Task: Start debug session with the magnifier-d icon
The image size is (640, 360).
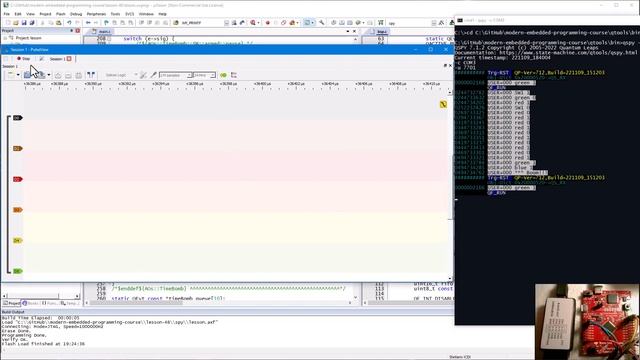Action: tap(253, 23)
